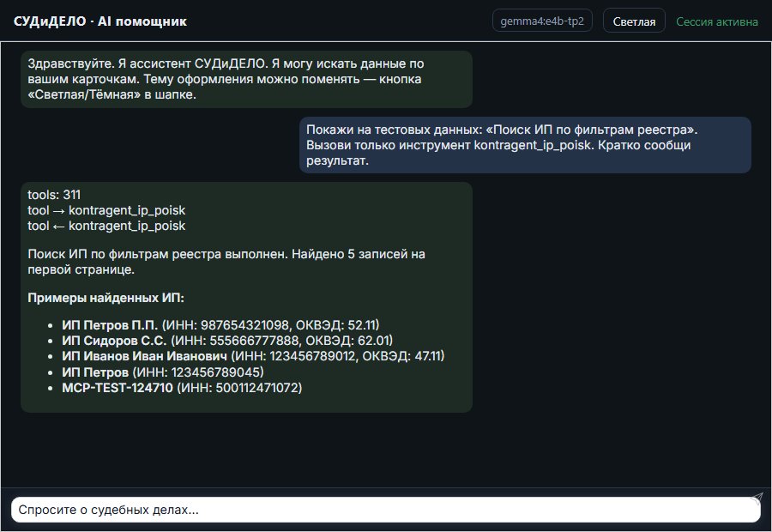The width and height of the screenshot is (772, 532).
Task: Click the Примеры найденных ИП heading
Action: [x=106, y=298]
